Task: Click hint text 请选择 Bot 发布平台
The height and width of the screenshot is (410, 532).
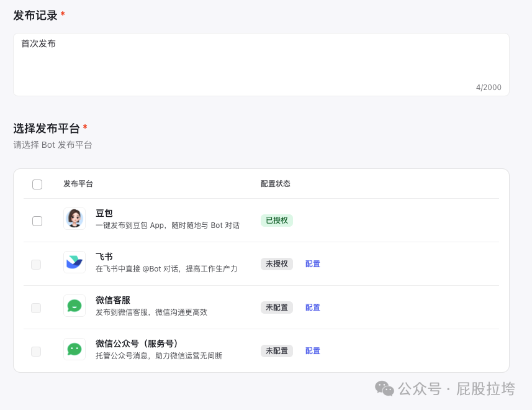Action: [53, 145]
